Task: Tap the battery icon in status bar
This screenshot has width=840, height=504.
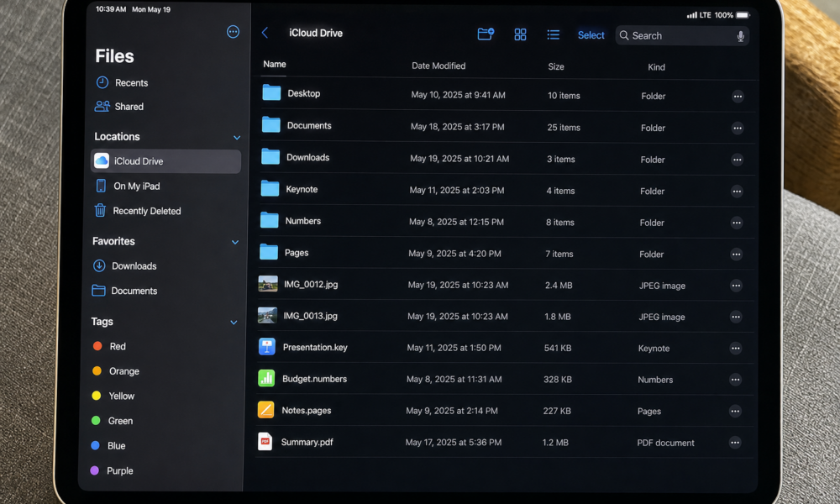Action: pos(743,15)
